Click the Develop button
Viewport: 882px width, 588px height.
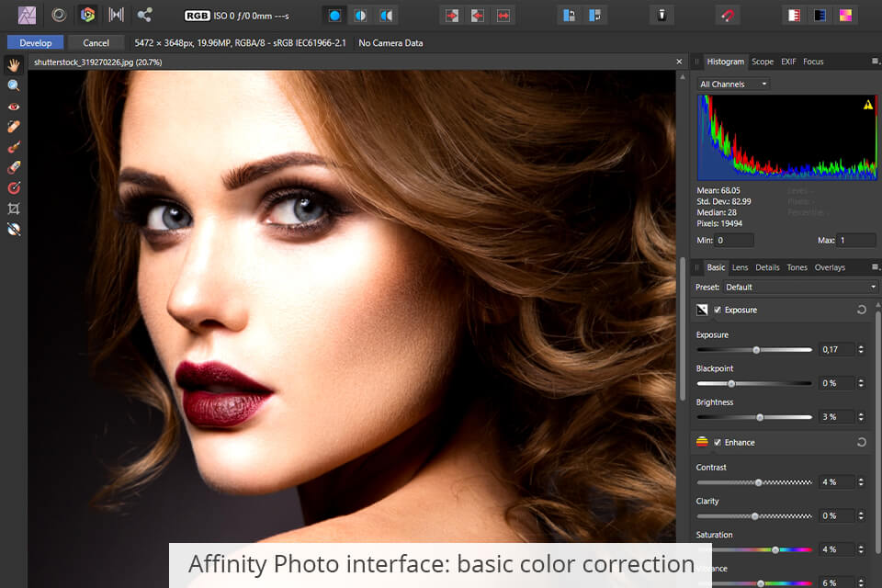point(36,43)
